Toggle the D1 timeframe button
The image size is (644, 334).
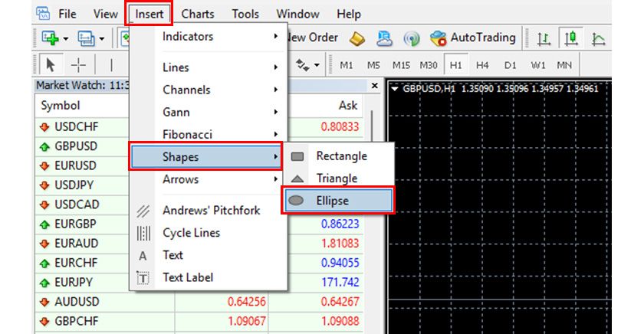point(511,65)
